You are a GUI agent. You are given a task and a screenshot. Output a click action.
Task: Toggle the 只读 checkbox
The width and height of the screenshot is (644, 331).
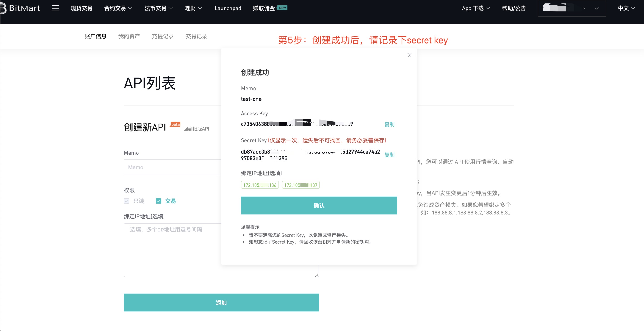pyautogui.click(x=126, y=201)
